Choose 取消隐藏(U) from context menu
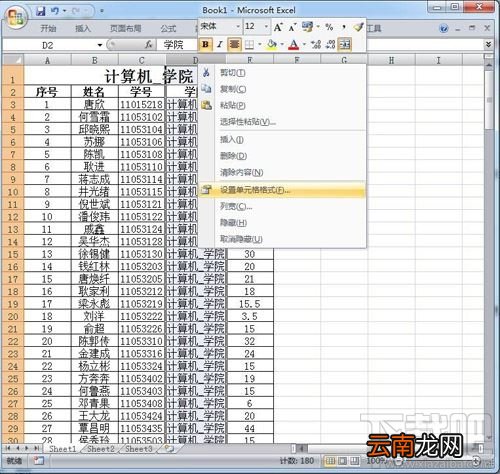 click(x=282, y=239)
